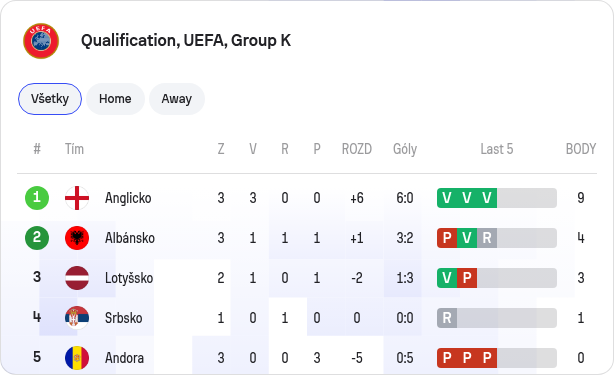The height and width of the screenshot is (375, 614).
Task: Click the Serbia flag icon
Action: coord(77,318)
